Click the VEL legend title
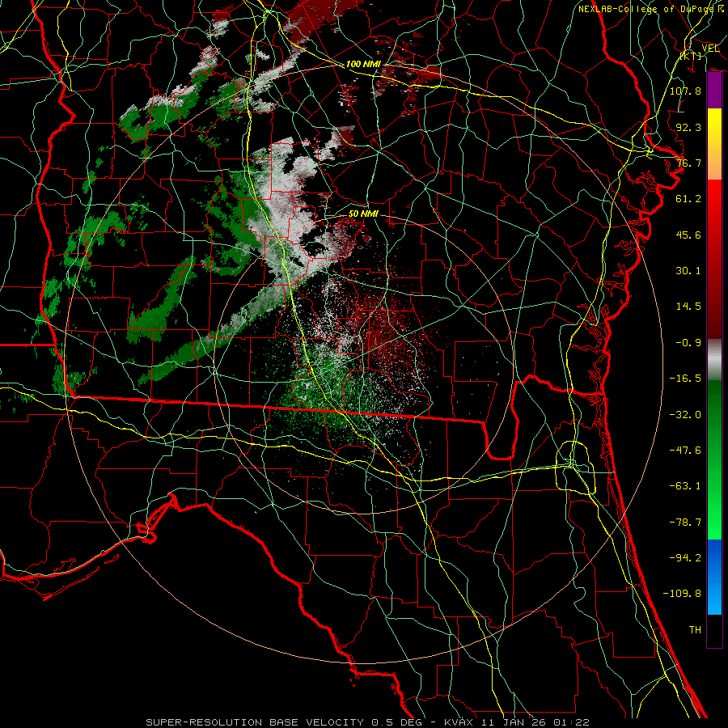The height and width of the screenshot is (728, 728). [710, 49]
